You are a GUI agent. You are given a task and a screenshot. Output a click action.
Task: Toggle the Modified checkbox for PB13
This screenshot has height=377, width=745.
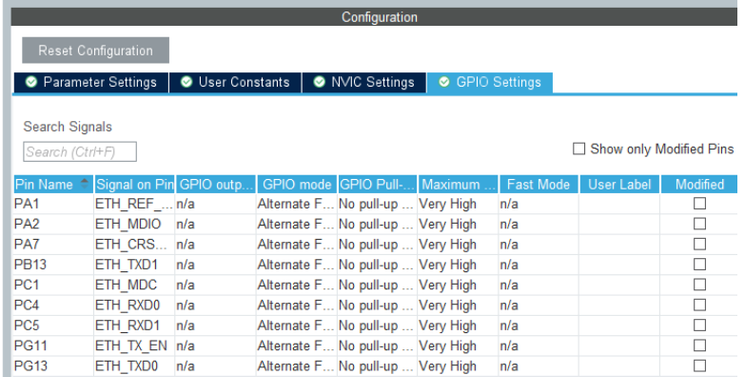point(699,264)
